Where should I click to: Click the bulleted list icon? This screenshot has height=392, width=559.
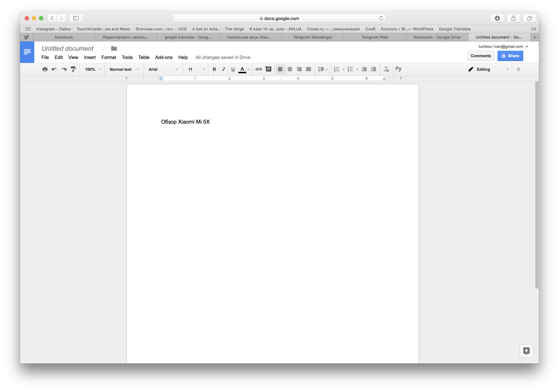pos(350,69)
